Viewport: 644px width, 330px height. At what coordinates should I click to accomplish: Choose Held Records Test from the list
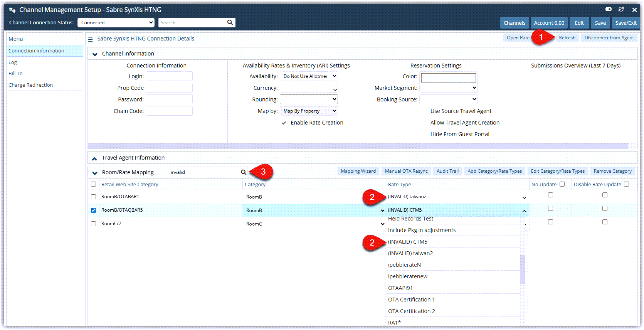(453, 219)
